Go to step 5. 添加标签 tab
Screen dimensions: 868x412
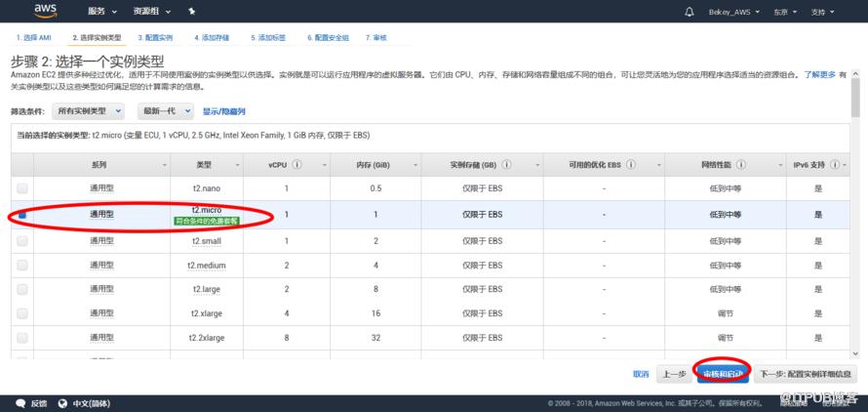pyautogui.click(x=268, y=38)
